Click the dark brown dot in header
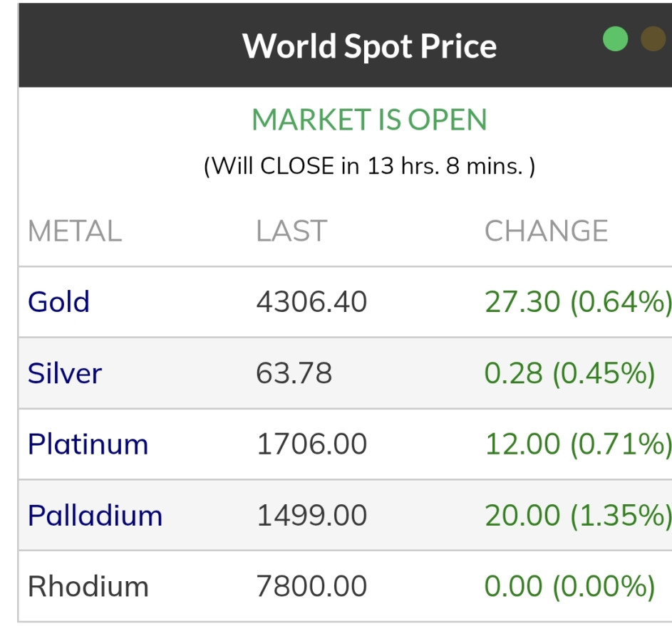 pyautogui.click(x=653, y=38)
